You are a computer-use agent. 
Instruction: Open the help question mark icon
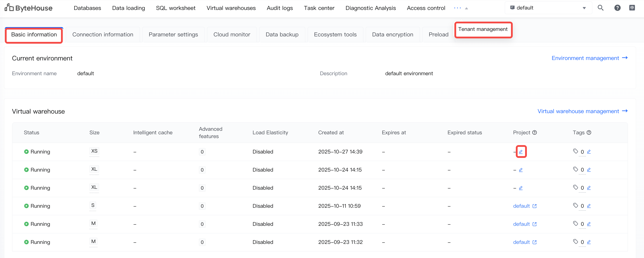click(x=617, y=8)
